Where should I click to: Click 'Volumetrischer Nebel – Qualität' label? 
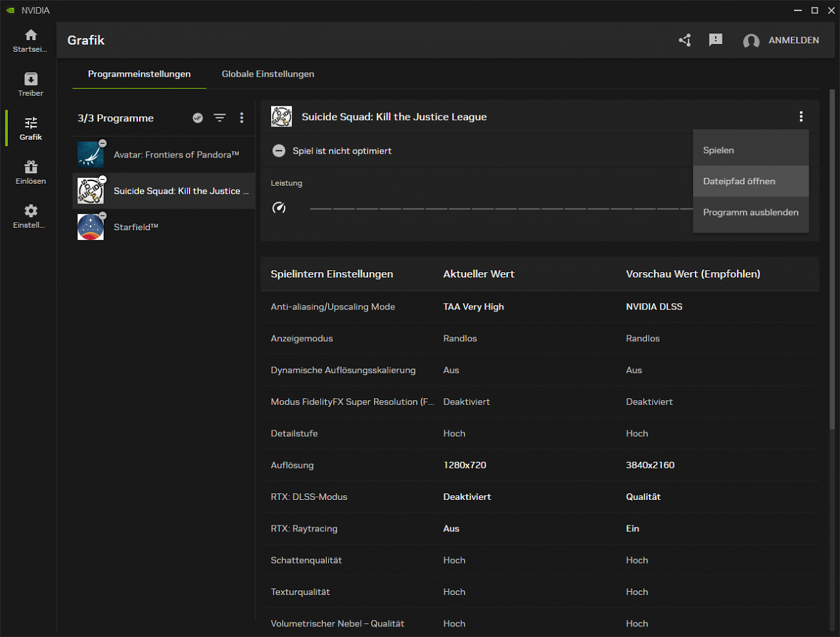(337, 624)
